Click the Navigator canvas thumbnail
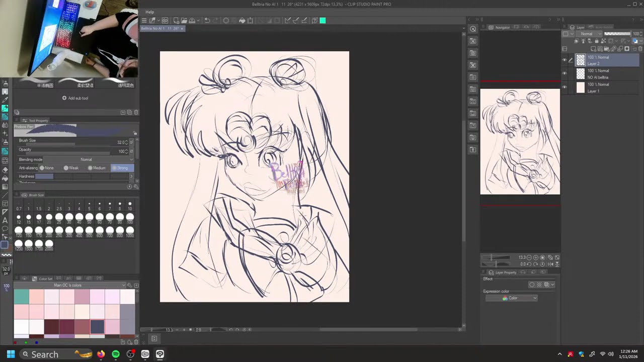The image size is (644, 362). [x=520, y=142]
